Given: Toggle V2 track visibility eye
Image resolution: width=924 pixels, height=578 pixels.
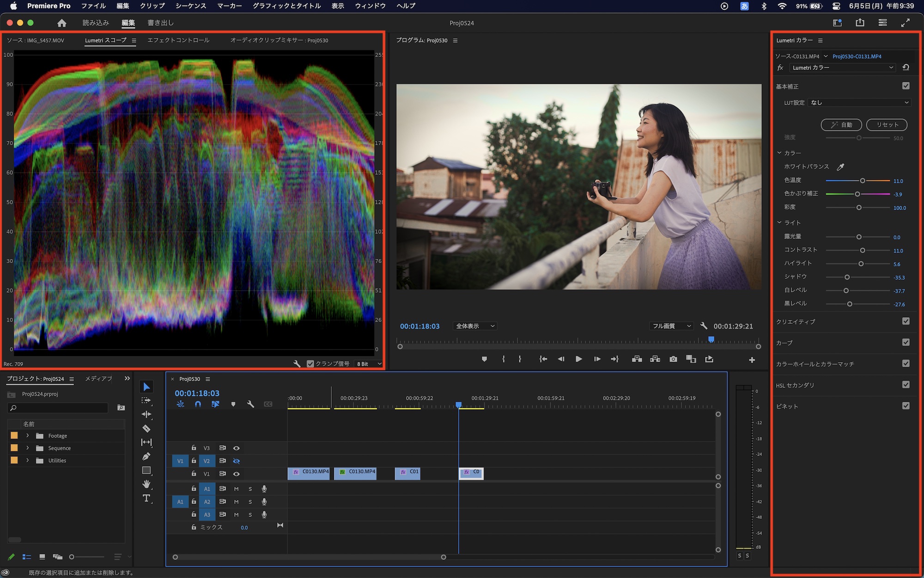Looking at the screenshot, I should point(236,461).
